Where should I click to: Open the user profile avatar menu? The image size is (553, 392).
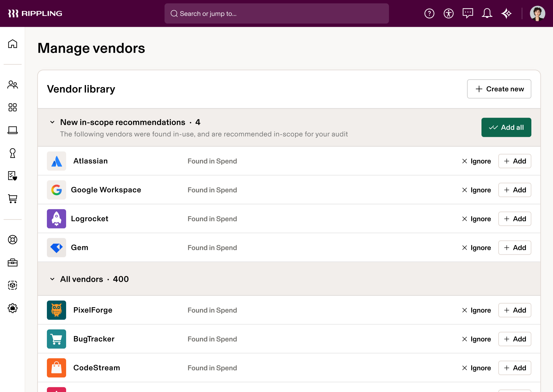click(538, 13)
